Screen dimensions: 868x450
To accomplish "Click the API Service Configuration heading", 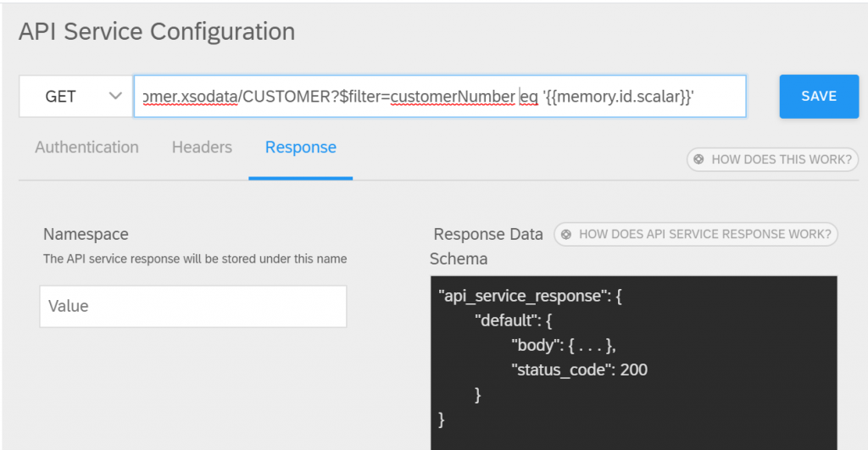I will point(157,31).
